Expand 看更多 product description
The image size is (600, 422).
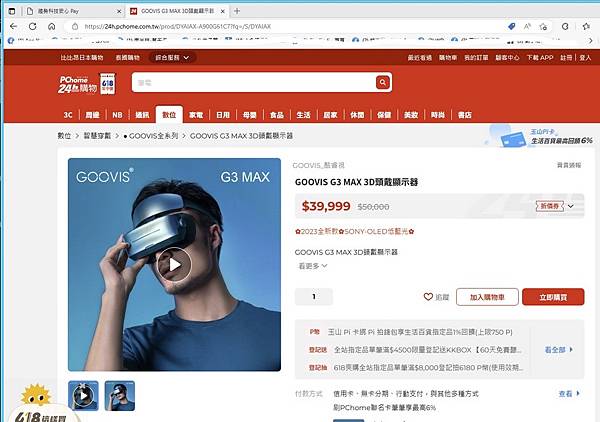[x=313, y=266]
